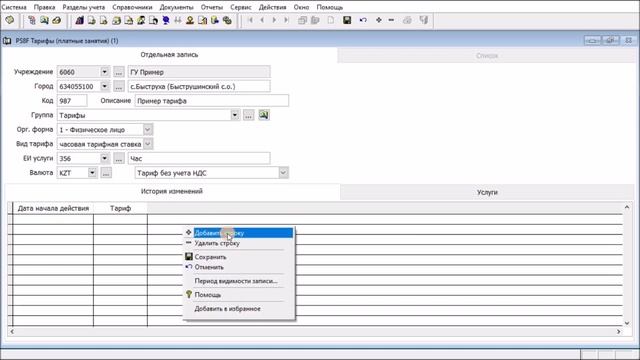The height and width of the screenshot is (360, 640).
Task: Choose Добавить в избранное in context menu
Action: 239,309
